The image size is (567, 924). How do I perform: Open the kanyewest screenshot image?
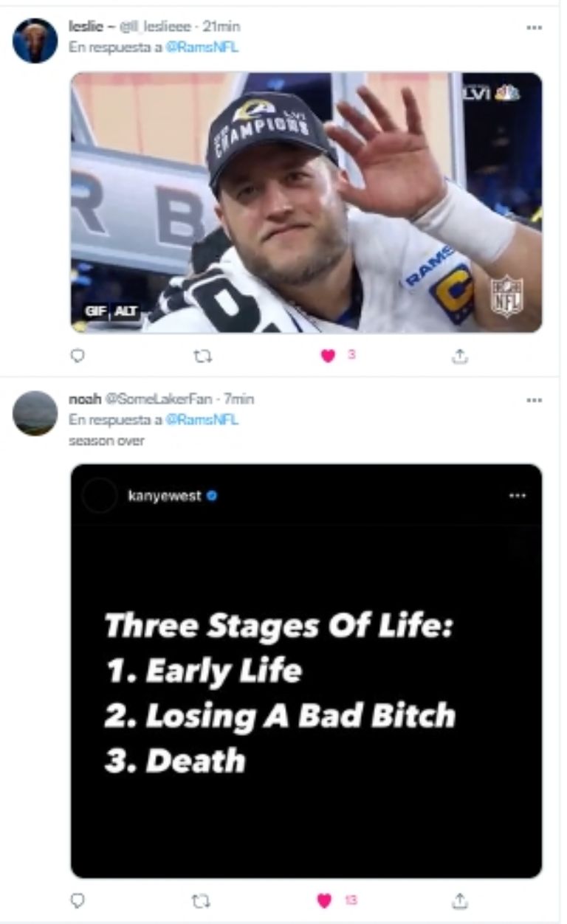coord(306,670)
